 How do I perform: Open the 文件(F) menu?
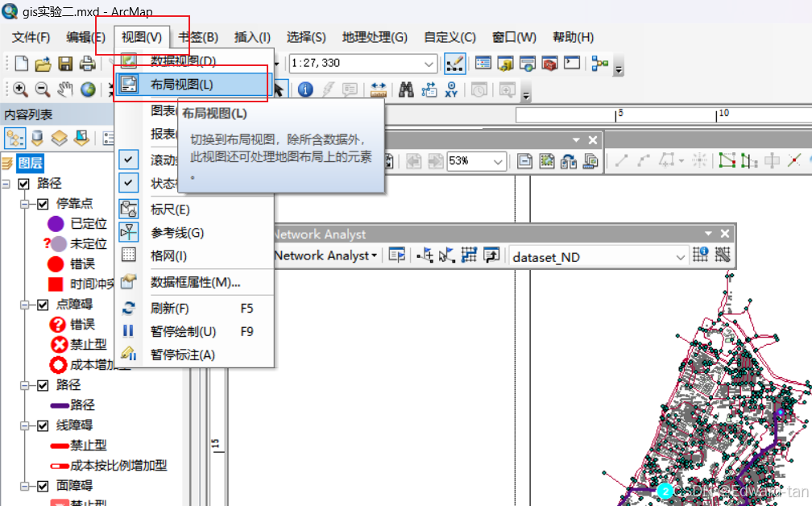31,37
